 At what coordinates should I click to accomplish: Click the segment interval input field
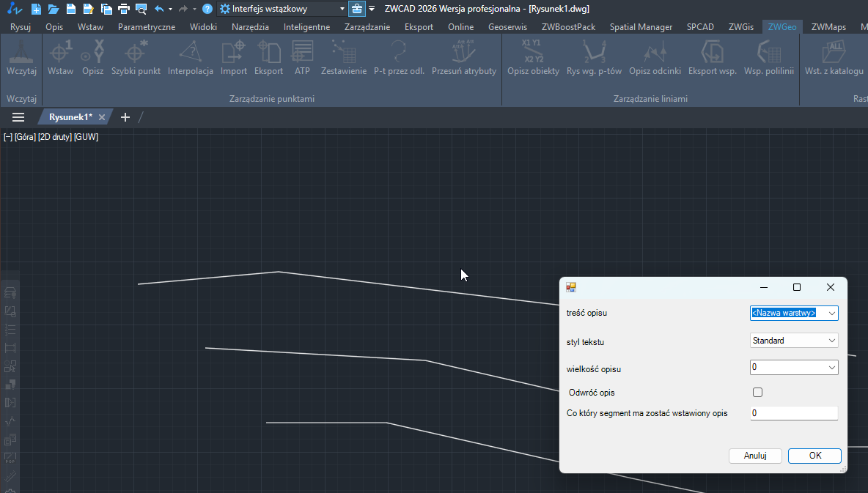click(x=793, y=413)
